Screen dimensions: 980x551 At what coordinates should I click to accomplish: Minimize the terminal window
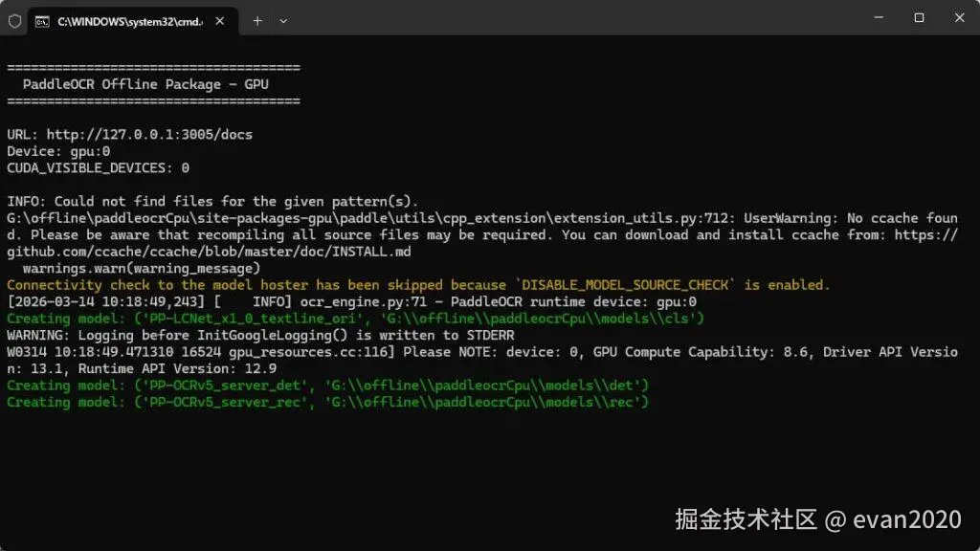point(879,17)
